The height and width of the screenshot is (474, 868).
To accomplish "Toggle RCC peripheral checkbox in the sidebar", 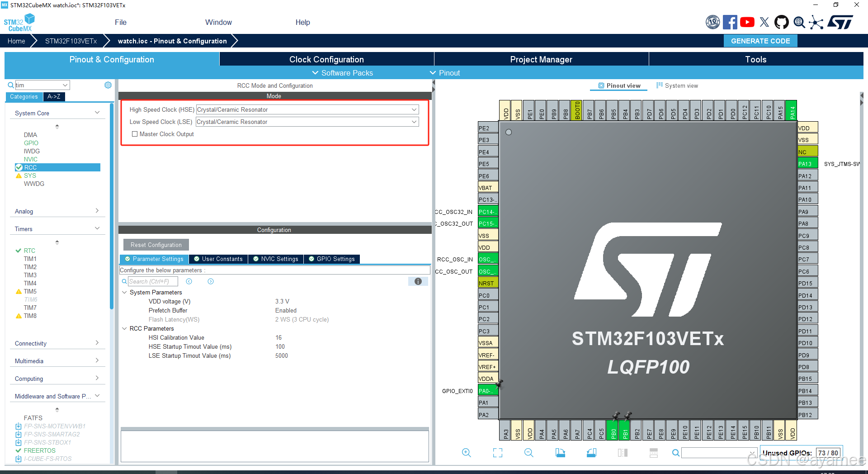I will (19, 167).
